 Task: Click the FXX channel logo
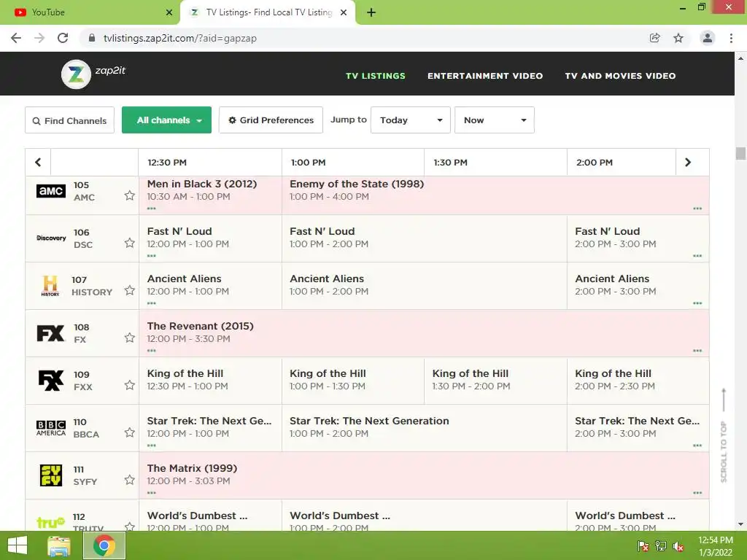coord(50,381)
